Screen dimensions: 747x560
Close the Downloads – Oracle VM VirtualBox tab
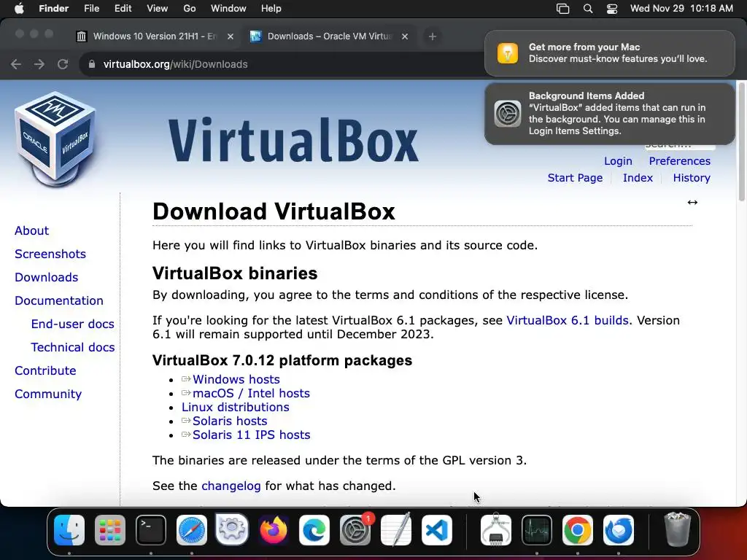[x=405, y=36]
